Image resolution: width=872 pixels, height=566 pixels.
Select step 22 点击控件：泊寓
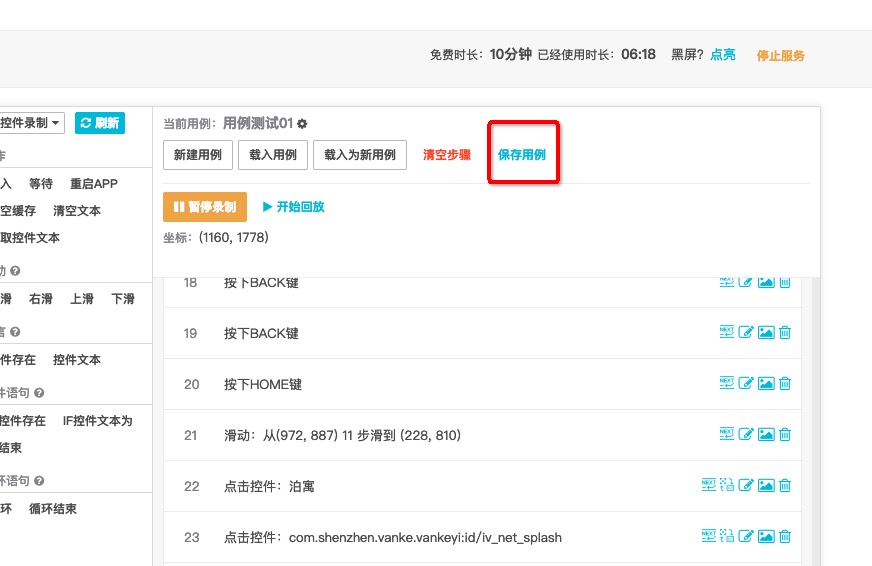pos(482,486)
